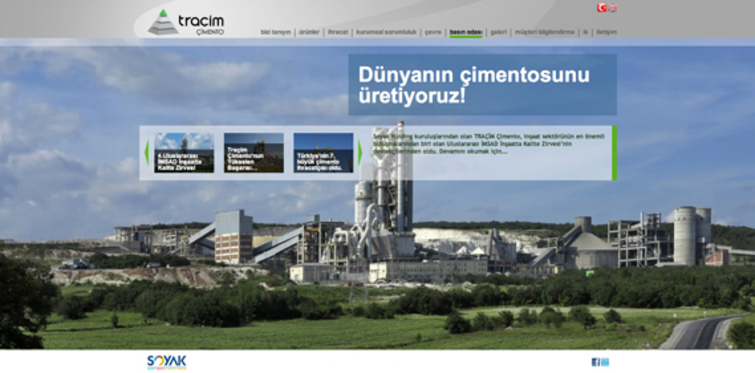This screenshot has height=373, width=755.
Task: Click the Traçim Çimento logo
Action: tap(186, 22)
